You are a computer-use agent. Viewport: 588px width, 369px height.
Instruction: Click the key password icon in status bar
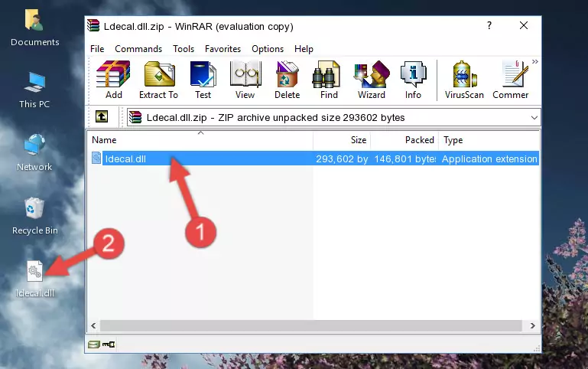109,345
